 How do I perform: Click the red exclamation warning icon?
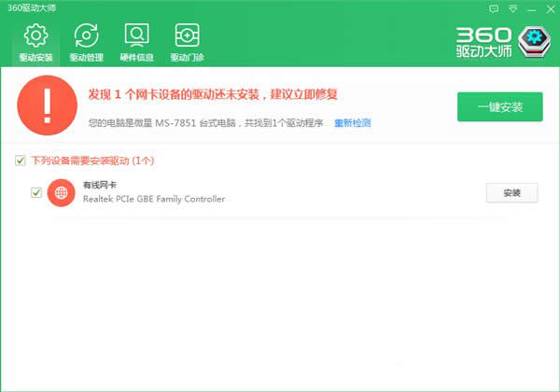click(45, 107)
